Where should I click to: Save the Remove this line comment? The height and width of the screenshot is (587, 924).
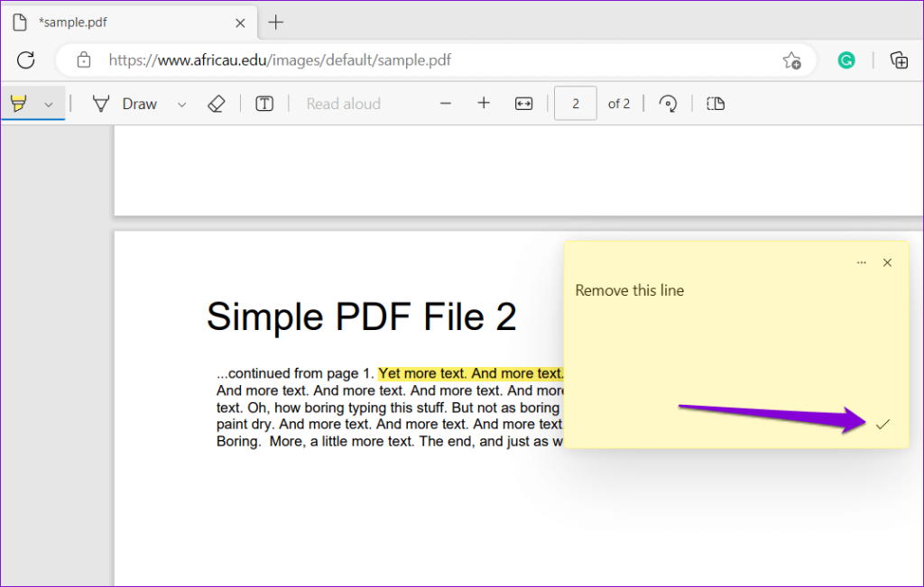click(883, 423)
